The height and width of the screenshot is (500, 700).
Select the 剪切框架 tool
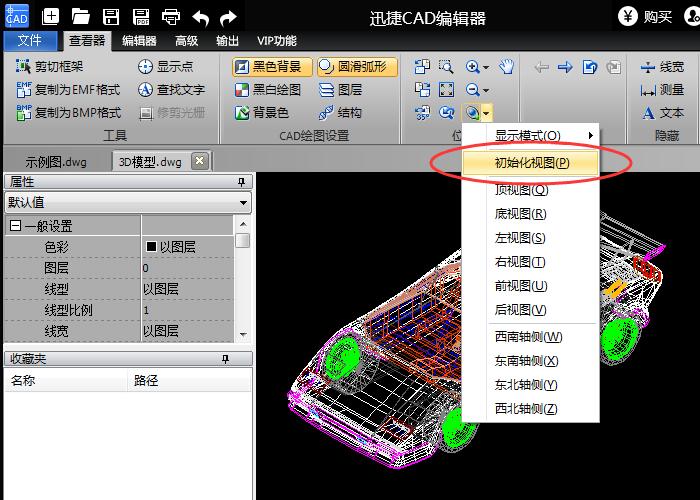click(x=50, y=67)
